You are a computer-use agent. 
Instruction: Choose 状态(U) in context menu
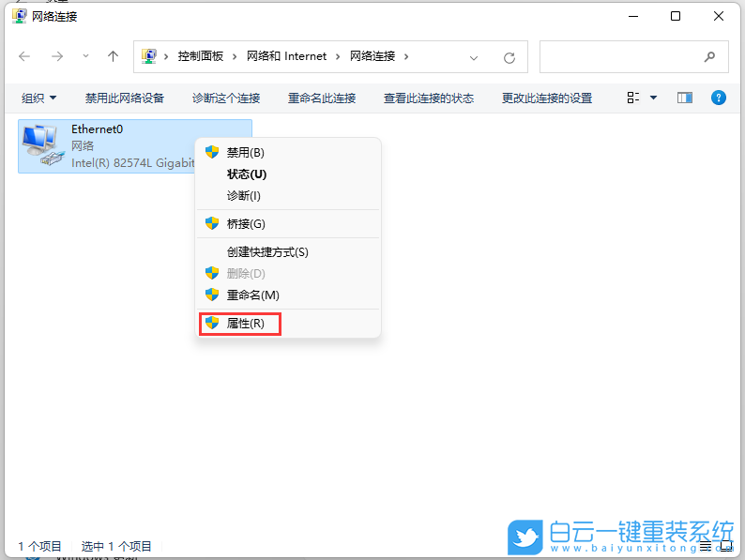(x=288, y=174)
